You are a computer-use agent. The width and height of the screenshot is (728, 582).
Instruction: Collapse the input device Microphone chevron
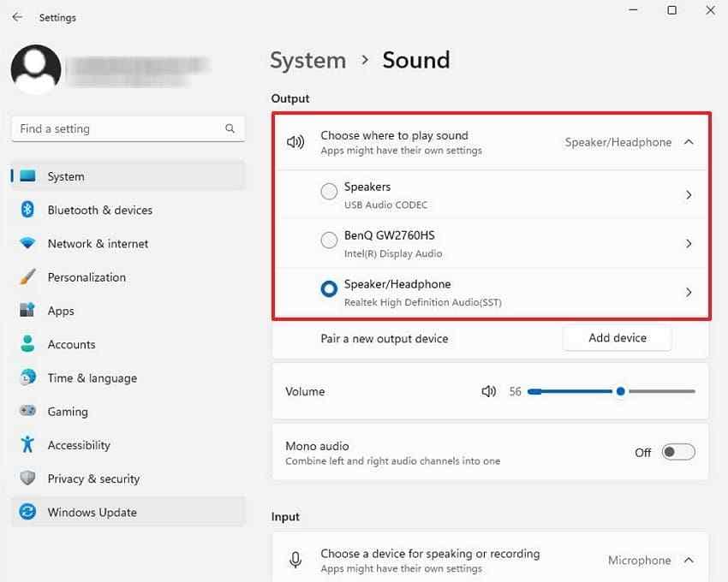point(689,561)
